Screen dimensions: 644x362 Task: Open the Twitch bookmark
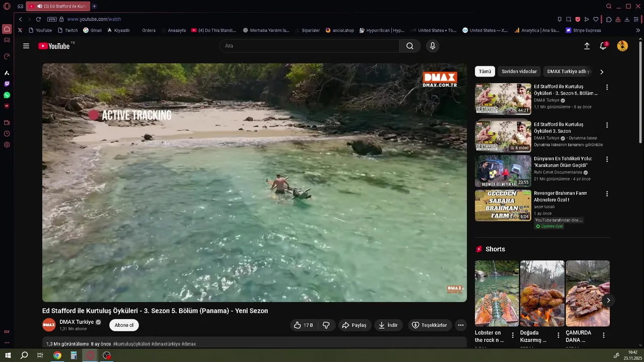point(68,30)
